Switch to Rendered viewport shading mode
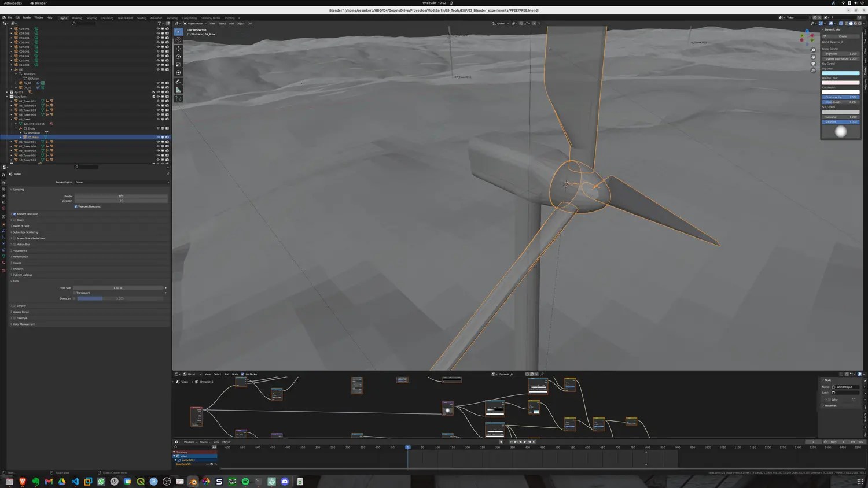This screenshot has height=488, width=868. [x=860, y=24]
